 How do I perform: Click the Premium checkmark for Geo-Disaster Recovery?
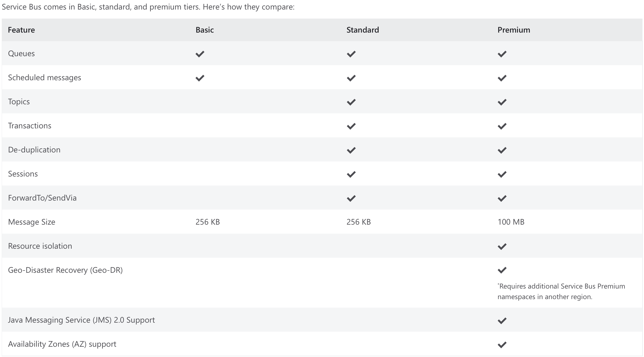tap(502, 270)
